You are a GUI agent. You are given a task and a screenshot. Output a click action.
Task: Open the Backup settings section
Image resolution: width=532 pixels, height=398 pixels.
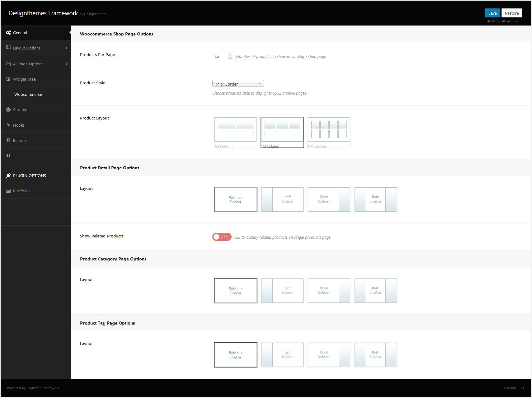click(x=35, y=140)
